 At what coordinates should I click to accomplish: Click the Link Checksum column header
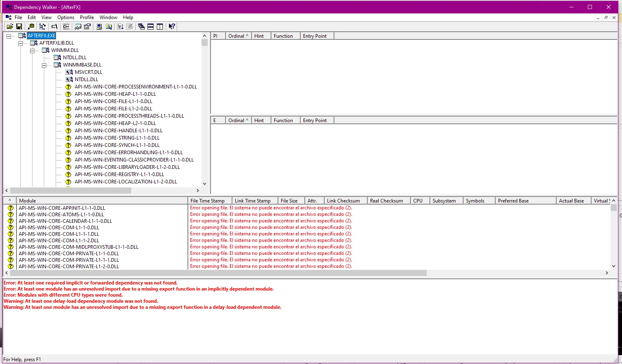[346, 201]
